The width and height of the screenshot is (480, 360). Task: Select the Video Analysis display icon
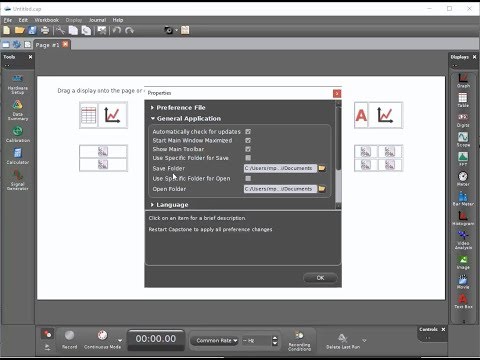[463, 240]
